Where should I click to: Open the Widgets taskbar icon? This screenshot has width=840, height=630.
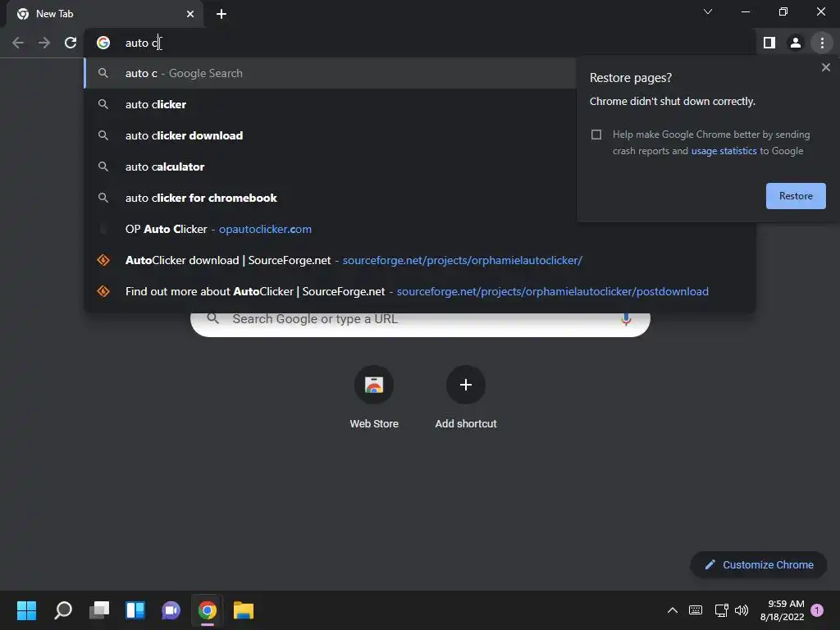coord(135,610)
